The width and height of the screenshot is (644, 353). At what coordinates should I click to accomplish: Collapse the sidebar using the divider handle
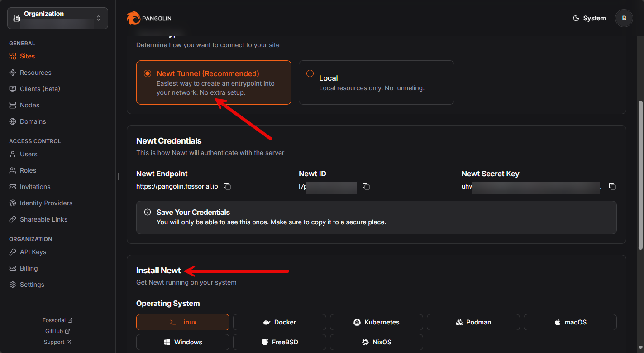pos(118,176)
